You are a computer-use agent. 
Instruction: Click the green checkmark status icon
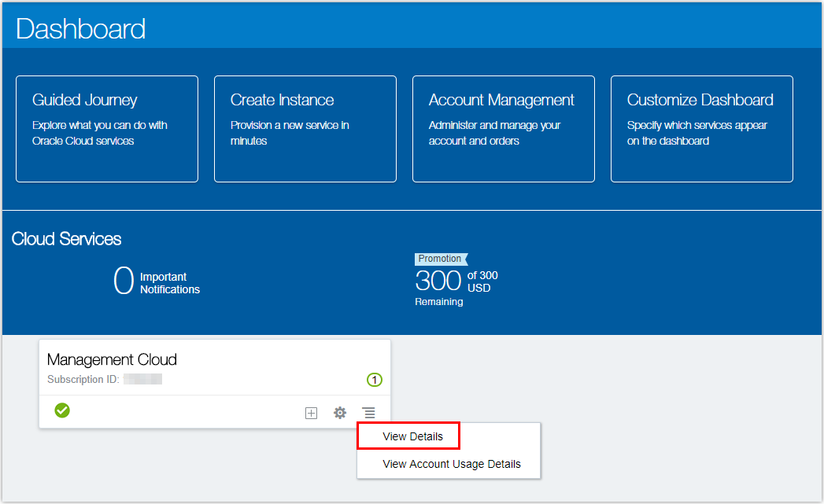point(62,410)
